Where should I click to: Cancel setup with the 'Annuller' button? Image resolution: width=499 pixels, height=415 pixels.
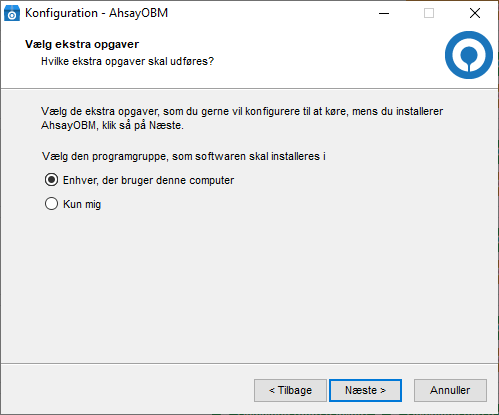(450, 390)
